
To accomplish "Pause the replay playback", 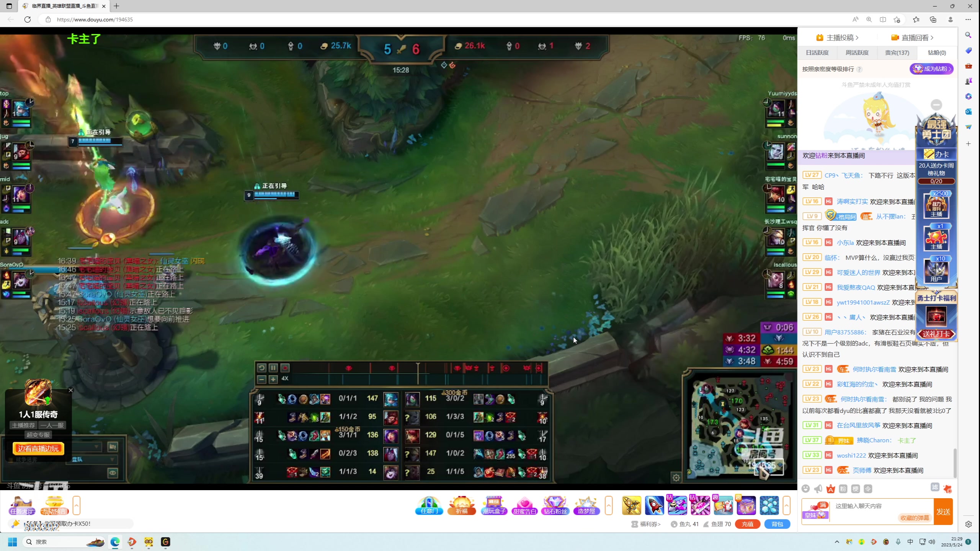I will click(x=273, y=368).
